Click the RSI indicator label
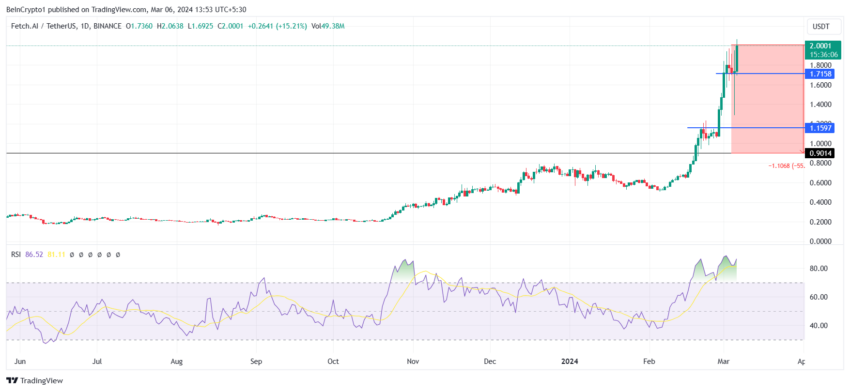 tap(16, 254)
